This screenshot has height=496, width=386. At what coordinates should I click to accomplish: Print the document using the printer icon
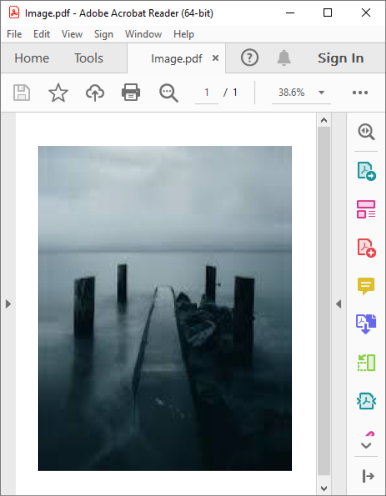click(x=131, y=92)
